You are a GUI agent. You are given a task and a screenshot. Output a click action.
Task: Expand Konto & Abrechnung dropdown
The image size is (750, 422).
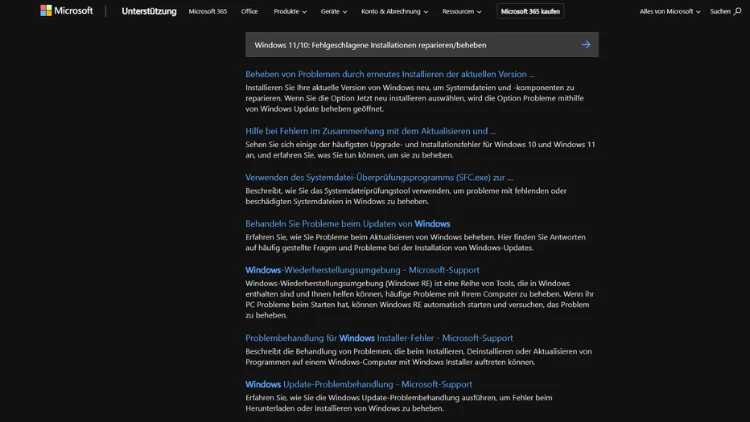tap(395, 11)
